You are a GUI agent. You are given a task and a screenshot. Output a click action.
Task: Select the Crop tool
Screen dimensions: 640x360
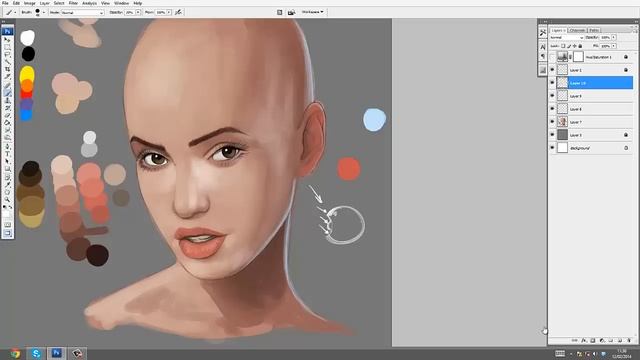7,70
